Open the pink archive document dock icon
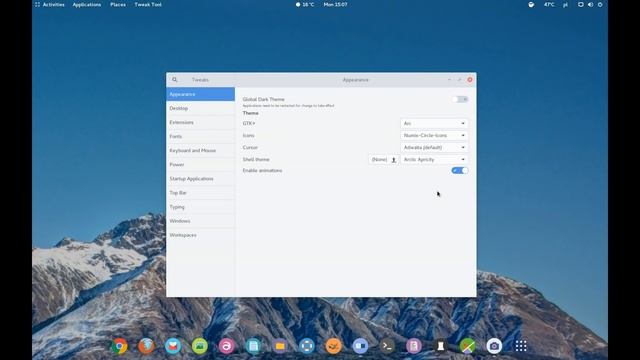This screenshot has height=360, width=640. [x=414, y=346]
